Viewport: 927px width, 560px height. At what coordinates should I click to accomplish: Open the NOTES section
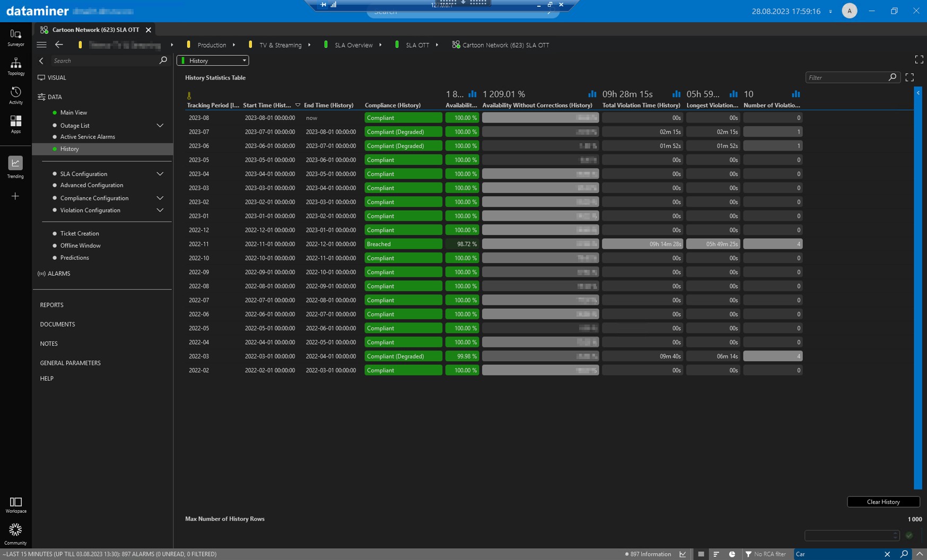[x=49, y=344]
